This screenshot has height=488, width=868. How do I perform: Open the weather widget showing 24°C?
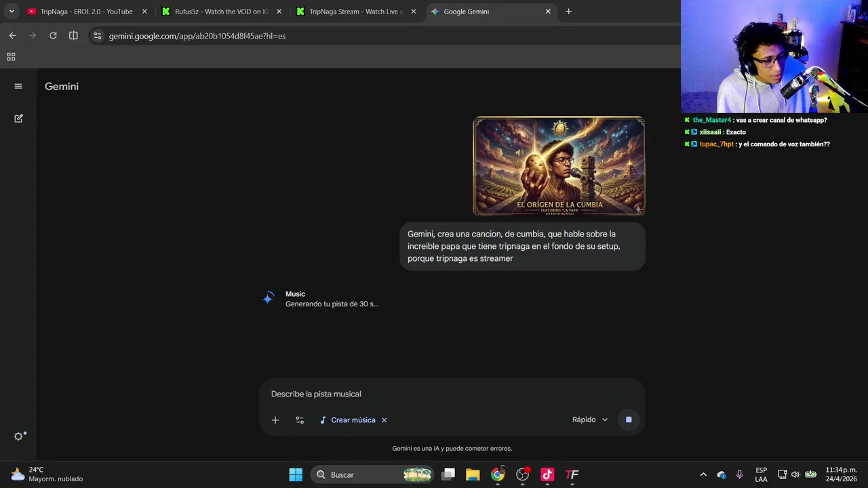pyautogui.click(x=46, y=474)
